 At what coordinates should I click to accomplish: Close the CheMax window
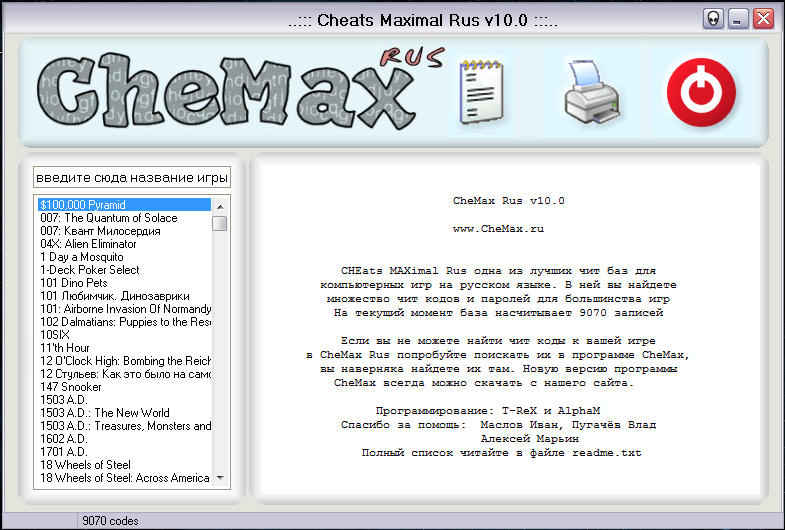(764, 19)
